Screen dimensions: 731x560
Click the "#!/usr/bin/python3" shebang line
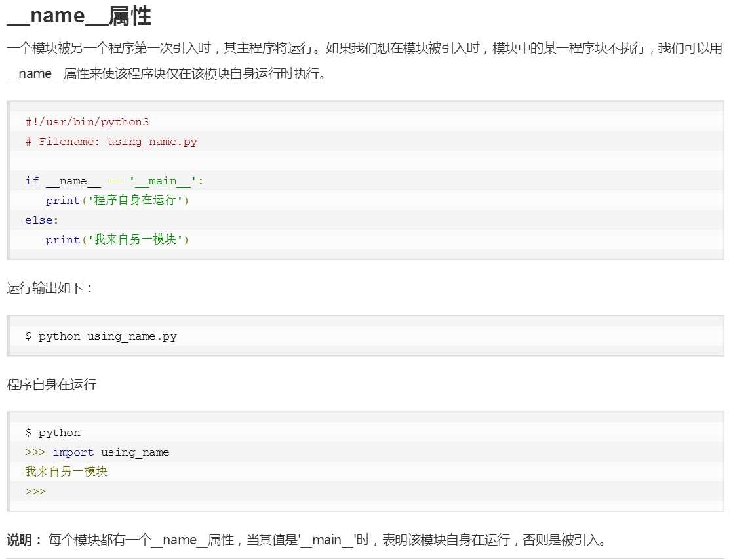point(83,122)
